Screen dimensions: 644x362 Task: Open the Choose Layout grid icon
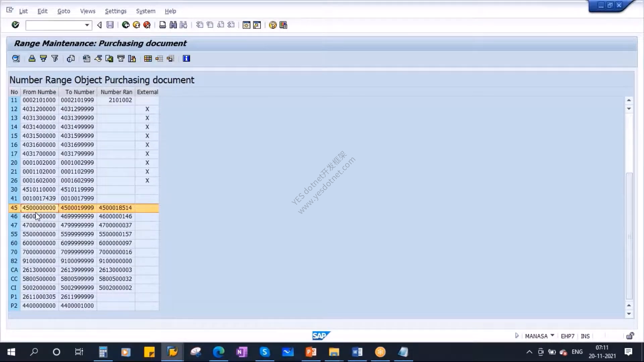coord(148,59)
